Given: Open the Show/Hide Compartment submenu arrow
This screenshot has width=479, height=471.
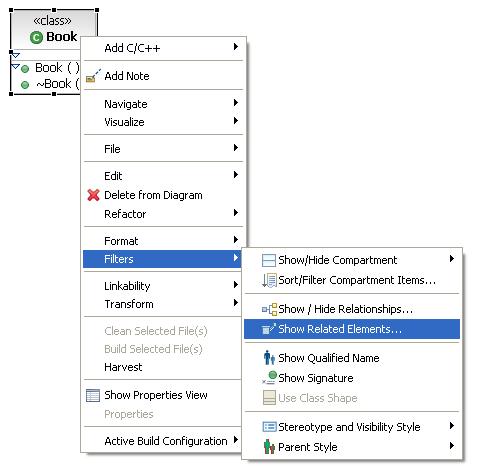Looking at the screenshot, I should (x=452, y=259).
